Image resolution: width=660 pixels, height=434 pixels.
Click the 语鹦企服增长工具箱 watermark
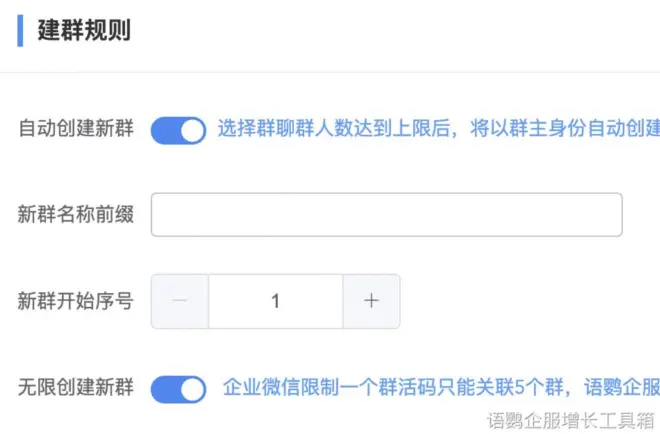pyautogui.click(x=570, y=419)
